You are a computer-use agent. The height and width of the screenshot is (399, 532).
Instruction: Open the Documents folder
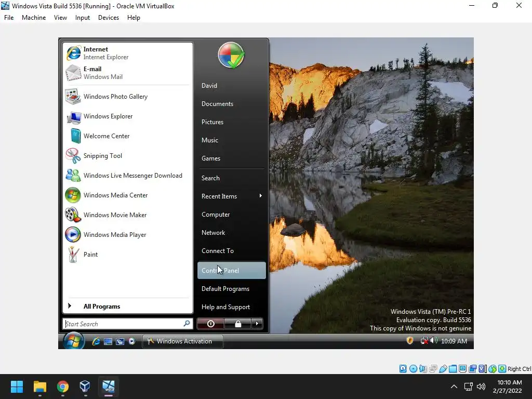[x=232, y=104]
